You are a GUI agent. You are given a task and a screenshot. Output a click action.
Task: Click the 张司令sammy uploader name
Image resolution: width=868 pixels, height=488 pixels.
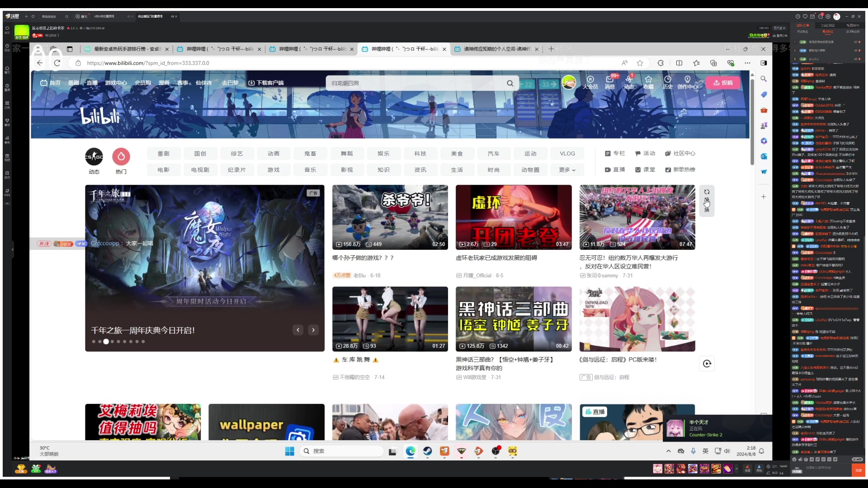pyautogui.click(x=602, y=276)
